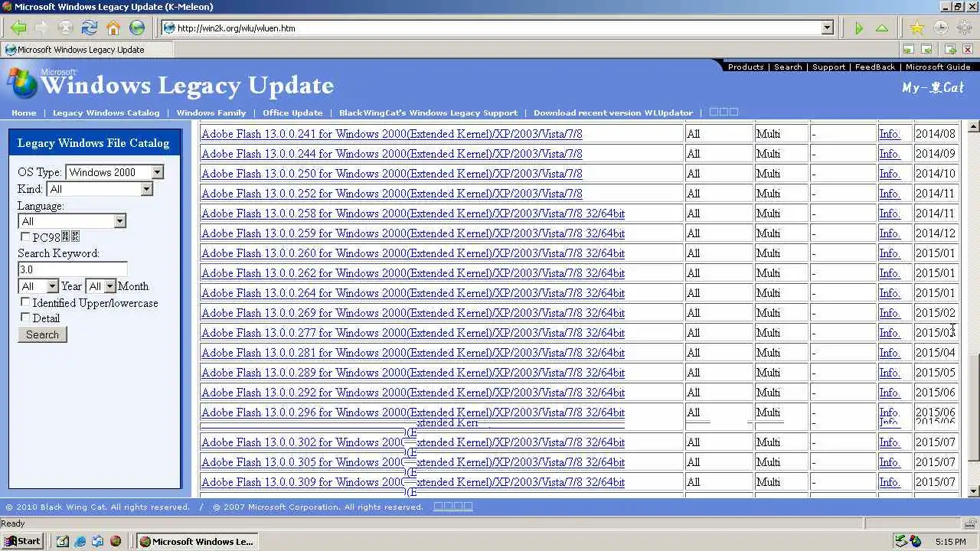Click the globe search icon in toolbar
Viewport: 980px width, 551px height.
[x=137, y=28]
